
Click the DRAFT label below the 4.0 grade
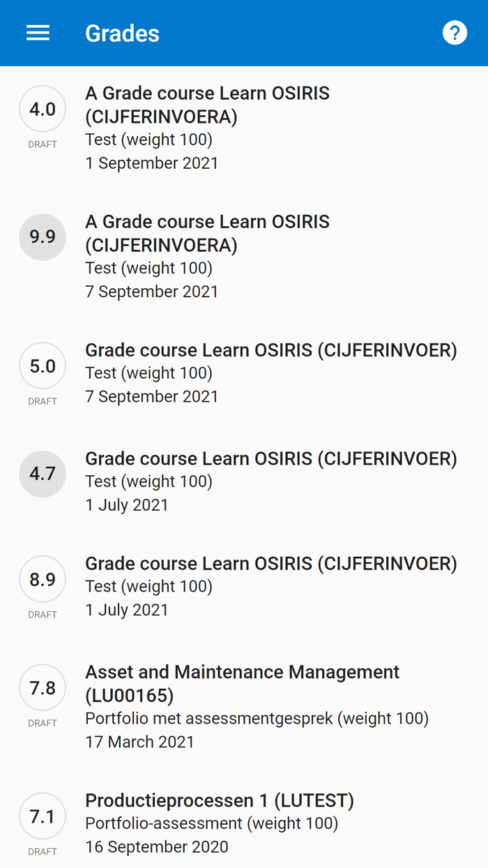point(42,144)
